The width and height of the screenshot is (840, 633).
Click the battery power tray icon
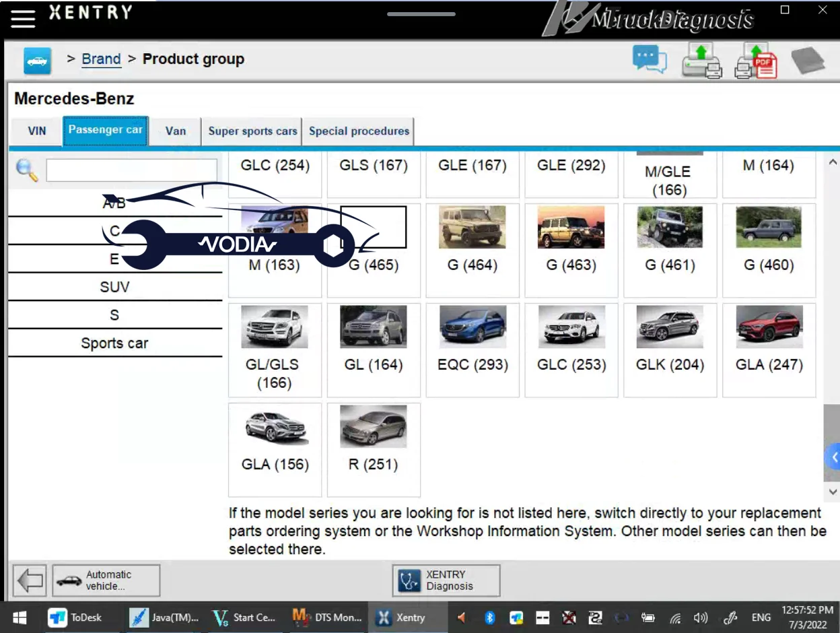coord(648,618)
